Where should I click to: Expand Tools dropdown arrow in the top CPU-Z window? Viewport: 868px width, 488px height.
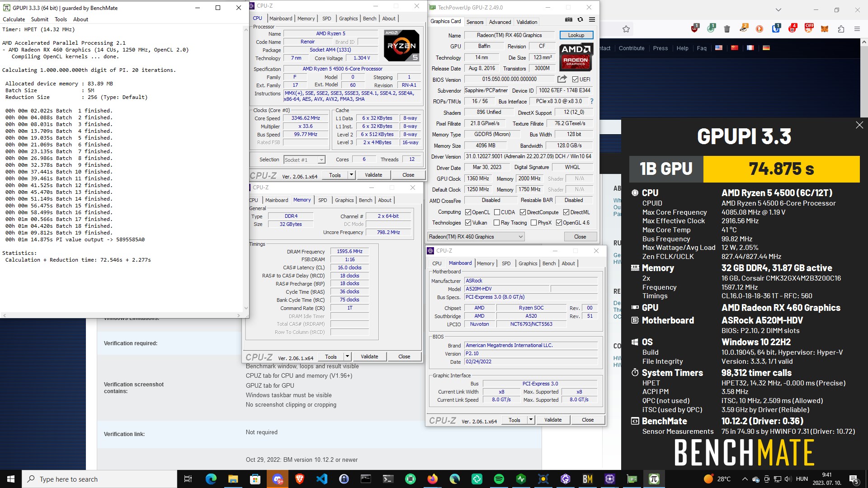point(351,175)
